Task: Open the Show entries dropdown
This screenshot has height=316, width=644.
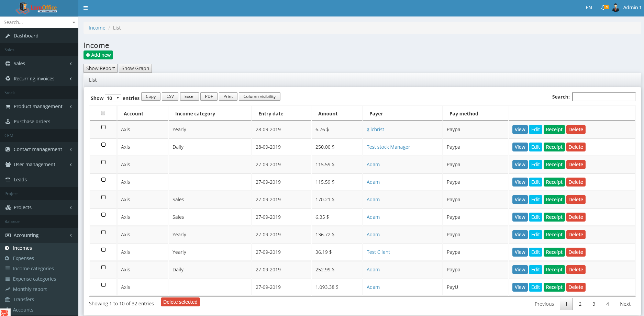Action: 113,98
